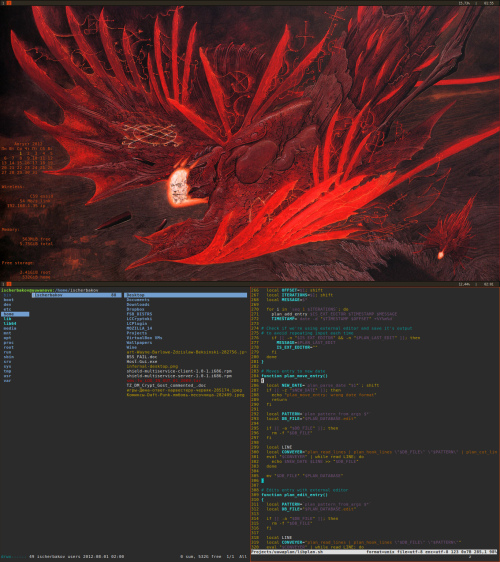Click the calendar month header in the desktop widget
Screen dimensions: 500x562
click(28, 144)
